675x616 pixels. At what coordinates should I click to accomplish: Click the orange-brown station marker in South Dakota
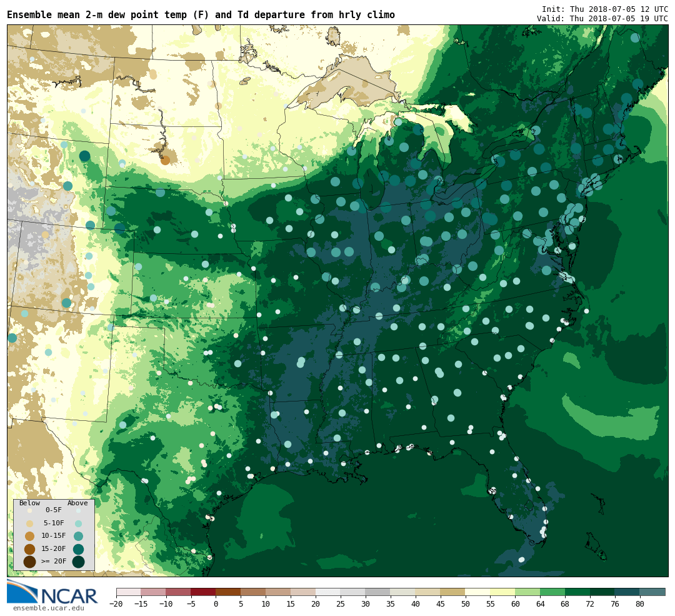click(x=165, y=160)
